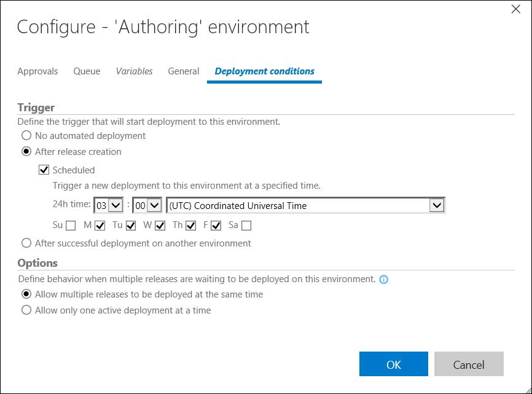The height and width of the screenshot is (394, 532).
Task: Open the minutes dropdown showing 00
Action: click(147, 205)
